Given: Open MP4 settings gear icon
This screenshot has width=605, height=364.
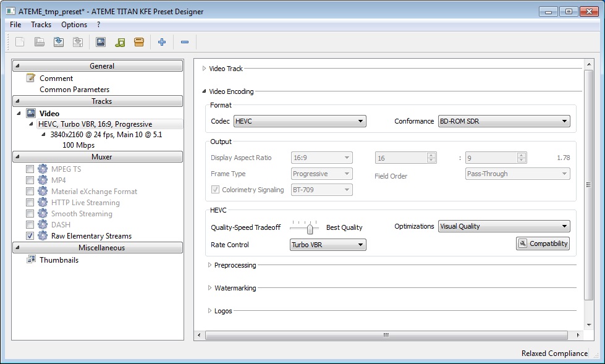Looking at the screenshot, I should point(43,180).
